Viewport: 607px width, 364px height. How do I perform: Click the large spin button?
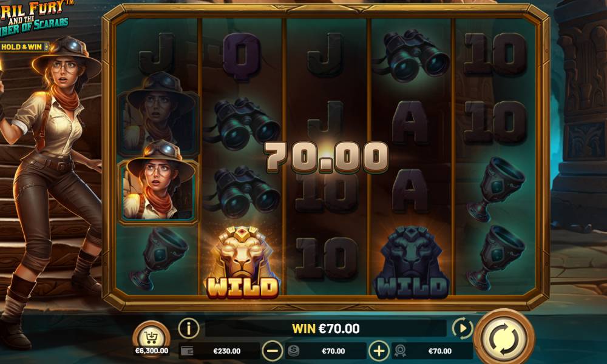[504, 339]
